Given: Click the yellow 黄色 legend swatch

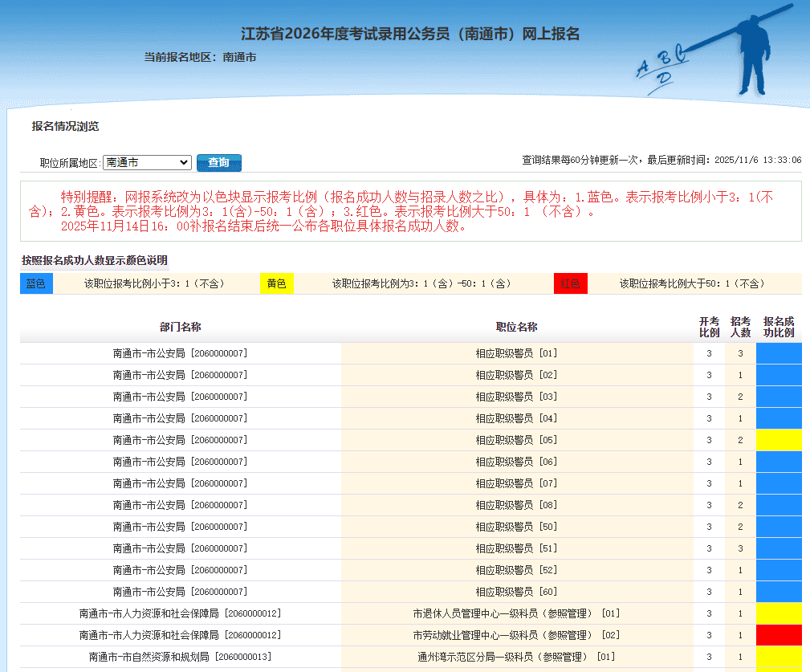Looking at the screenshot, I should [276, 283].
